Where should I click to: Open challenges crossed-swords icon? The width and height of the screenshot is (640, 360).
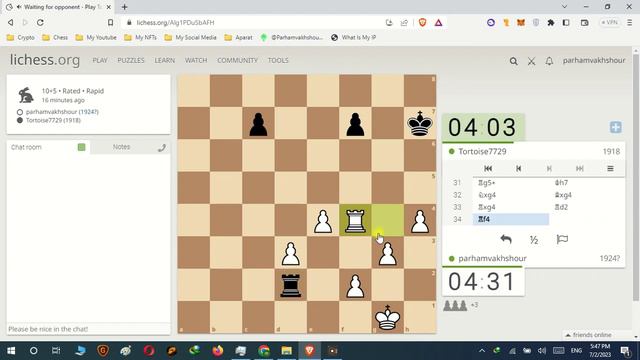pos(531,61)
